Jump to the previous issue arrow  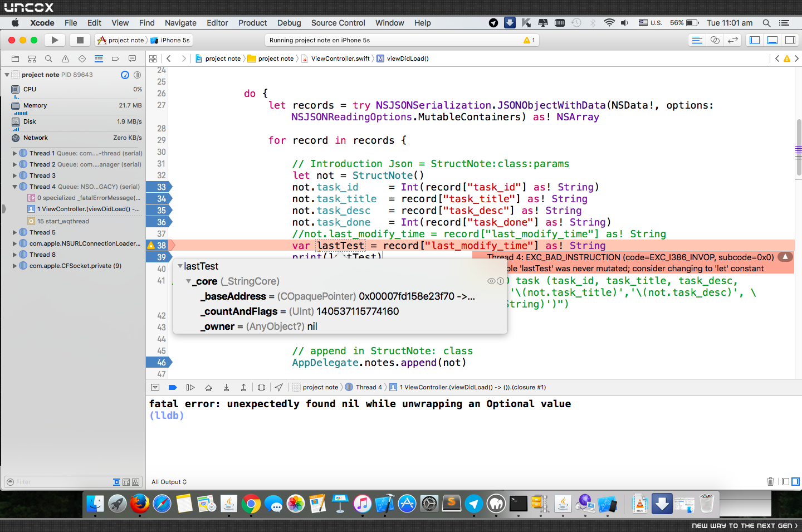777,58
